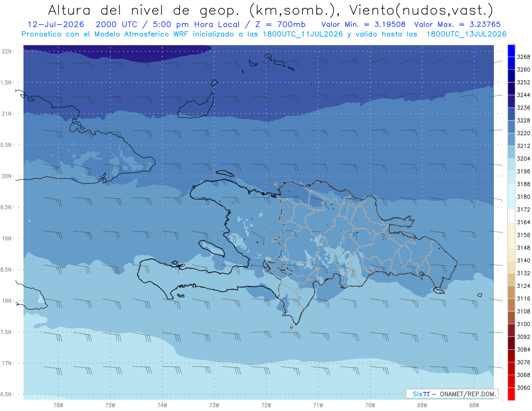Click the '75W' longitude label
This screenshot has height=411, width=532.
tap(110, 405)
